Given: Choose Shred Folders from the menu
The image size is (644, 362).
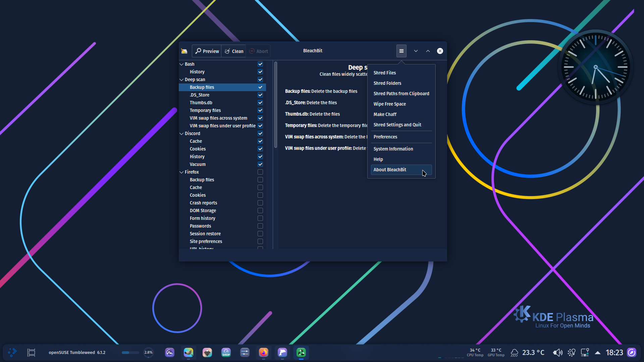Looking at the screenshot, I should pos(401,83).
